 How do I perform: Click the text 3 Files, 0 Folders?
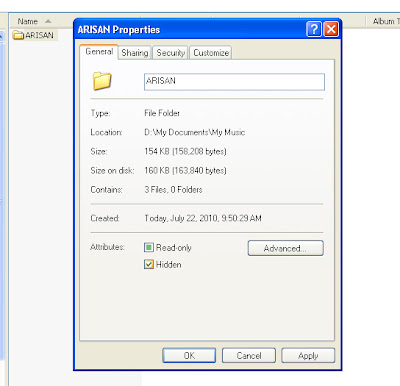(x=173, y=190)
